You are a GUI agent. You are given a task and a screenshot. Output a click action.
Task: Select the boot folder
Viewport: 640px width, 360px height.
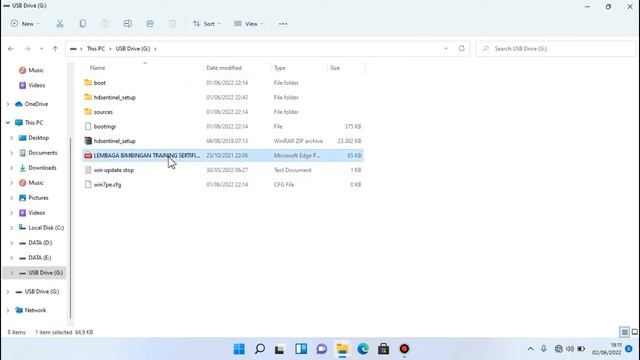click(100, 83)
